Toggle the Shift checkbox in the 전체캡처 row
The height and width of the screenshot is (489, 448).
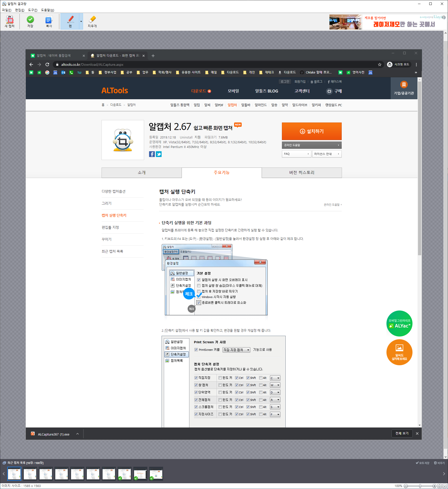click(x=248, y=400)
